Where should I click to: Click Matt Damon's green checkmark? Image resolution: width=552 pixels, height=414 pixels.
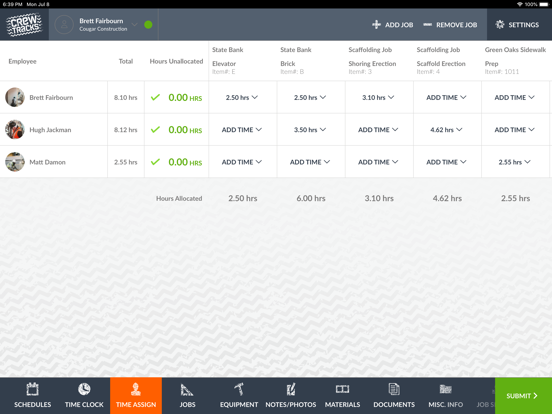point(155,162)
